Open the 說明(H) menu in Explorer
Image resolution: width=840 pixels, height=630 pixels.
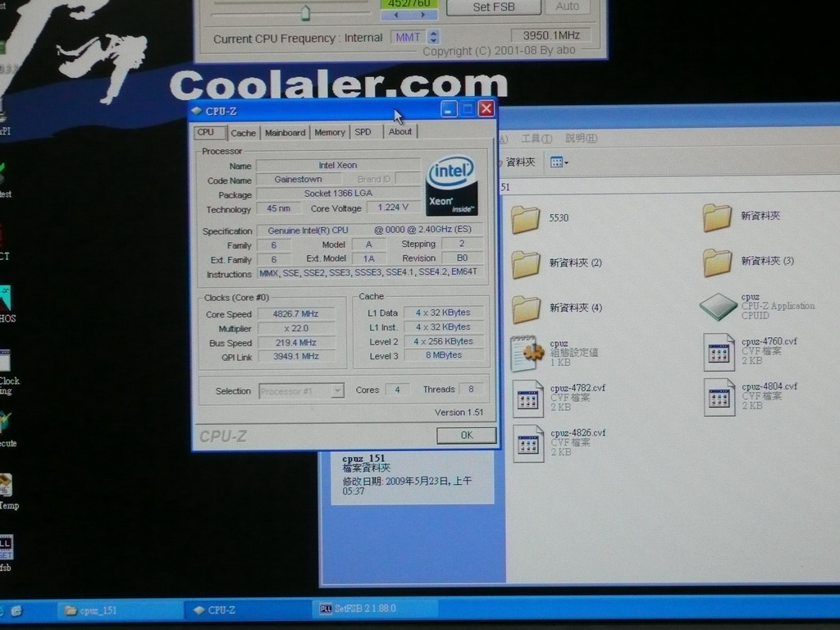[x=582, y=138]
